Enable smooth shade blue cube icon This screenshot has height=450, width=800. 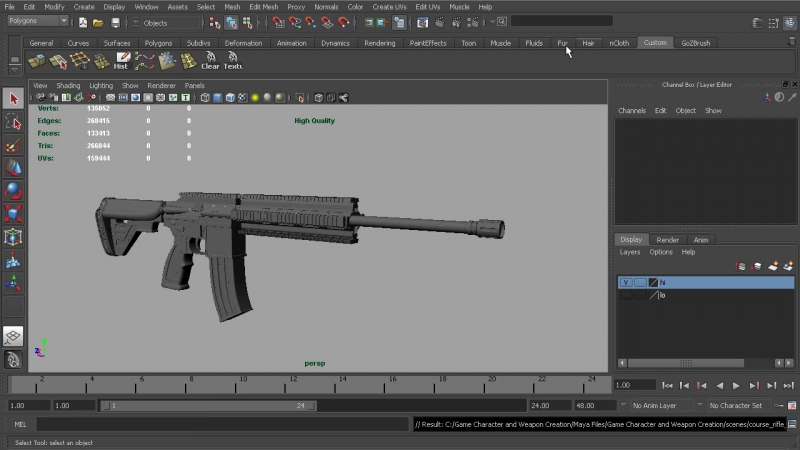[218, 97]
